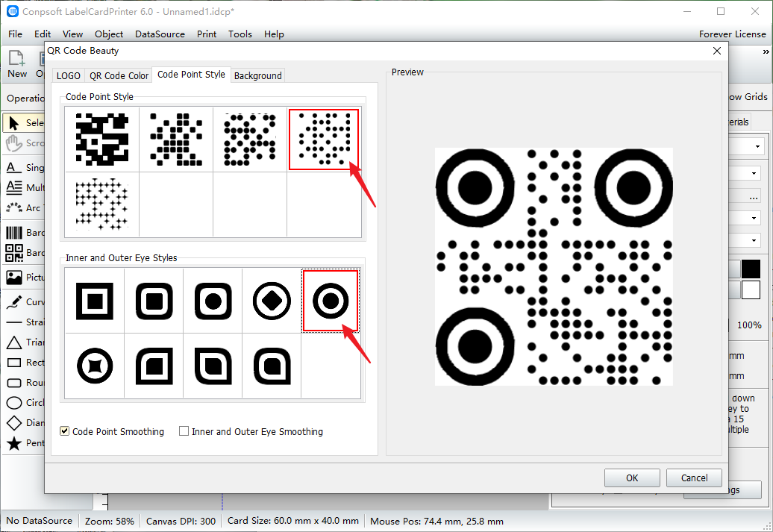The image size is (773, 532).
Task: Choose circle with concave square eye style
Action: click(95, 366)
